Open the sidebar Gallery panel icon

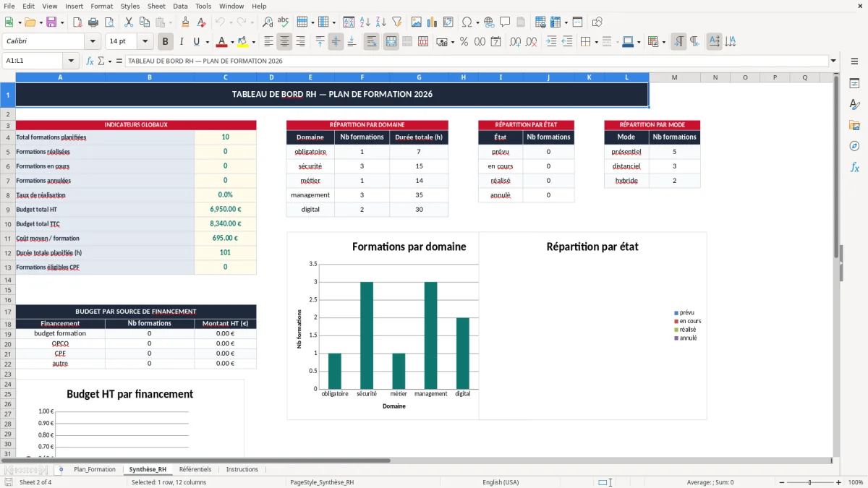point(854,125)
